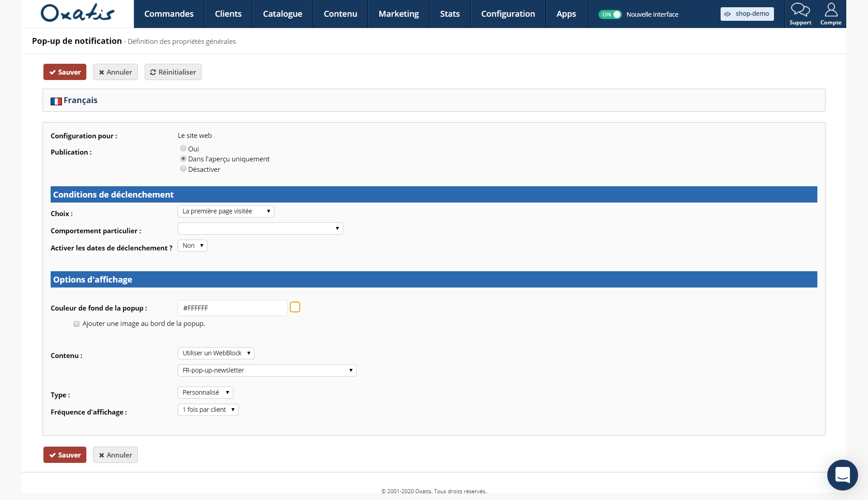Open the Utiliser un WebBlock dropdown
Viewport: 868px width, 500px height.
point(216,353)
